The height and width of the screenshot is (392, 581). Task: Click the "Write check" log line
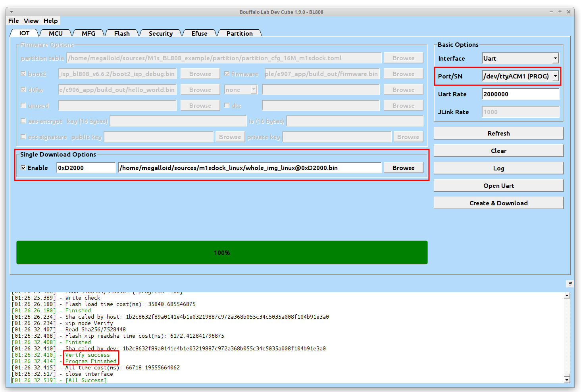click(83, 298)
